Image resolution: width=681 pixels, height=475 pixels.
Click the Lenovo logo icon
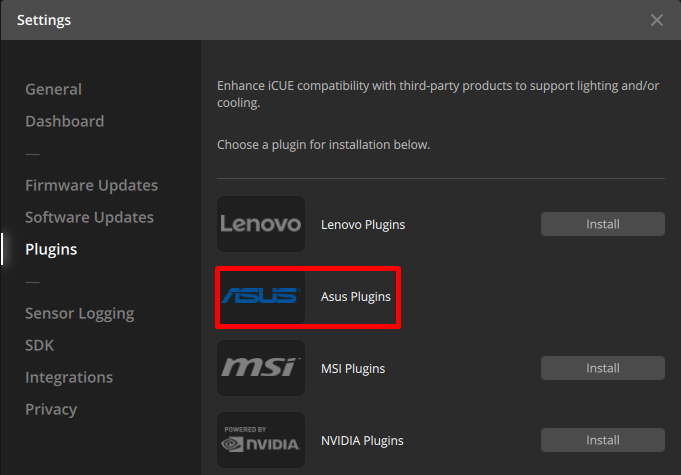pos(261,224)
